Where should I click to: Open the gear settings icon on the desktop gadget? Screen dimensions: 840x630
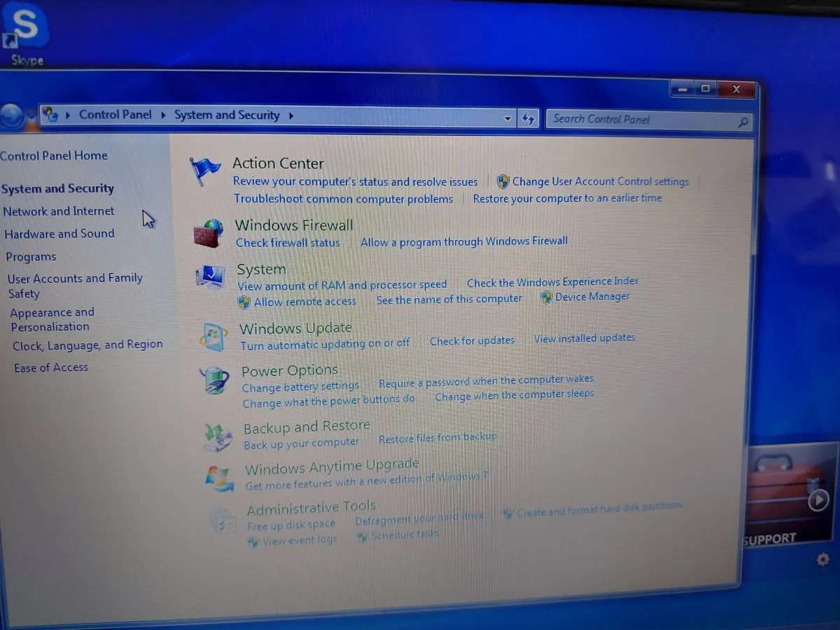822,559
